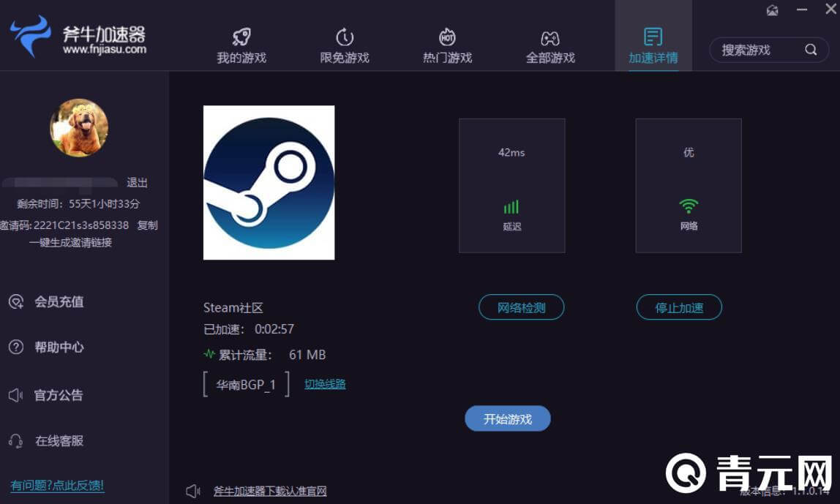Select the 华南BGP_1 route box
The image size is (840, 504).
coord(246,385)
